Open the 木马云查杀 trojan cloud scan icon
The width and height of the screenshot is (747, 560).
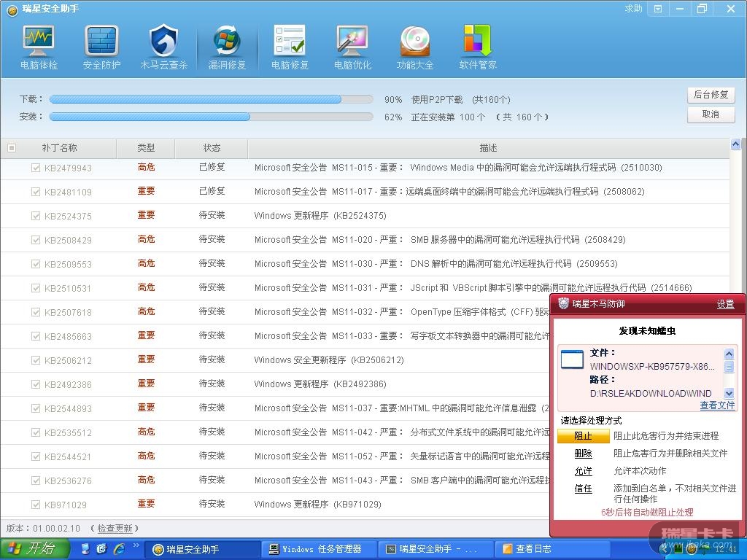tap(164, 47)
